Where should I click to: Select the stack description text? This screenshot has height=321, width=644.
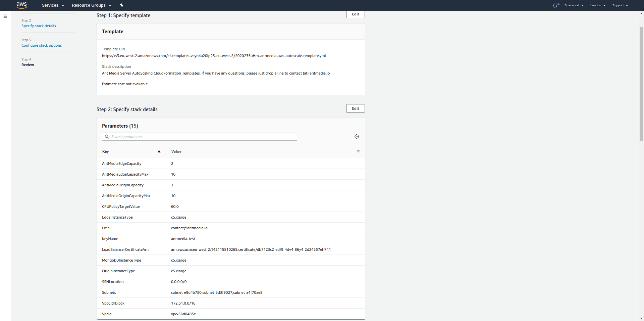[216, 73]
